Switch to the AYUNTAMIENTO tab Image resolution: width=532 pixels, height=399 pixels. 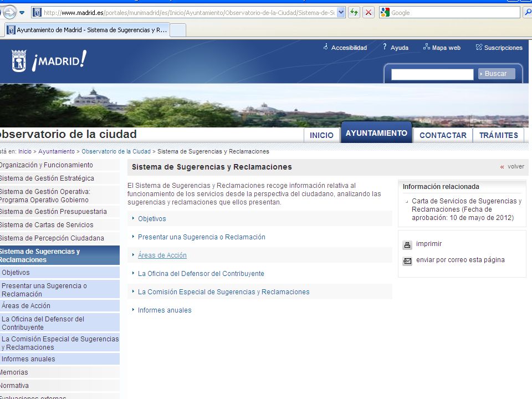(x=376, y=132)
